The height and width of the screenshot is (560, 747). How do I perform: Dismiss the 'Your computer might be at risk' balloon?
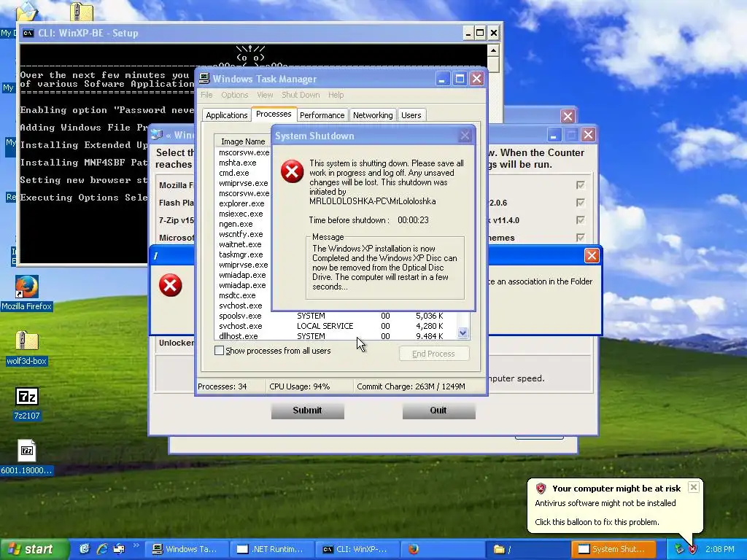tap(694, 487)
